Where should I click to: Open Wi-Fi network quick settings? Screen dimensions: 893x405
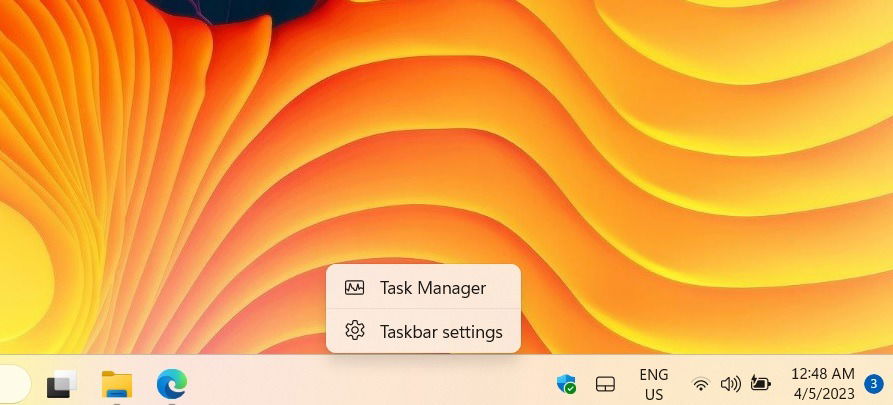[x=701, y=384]
